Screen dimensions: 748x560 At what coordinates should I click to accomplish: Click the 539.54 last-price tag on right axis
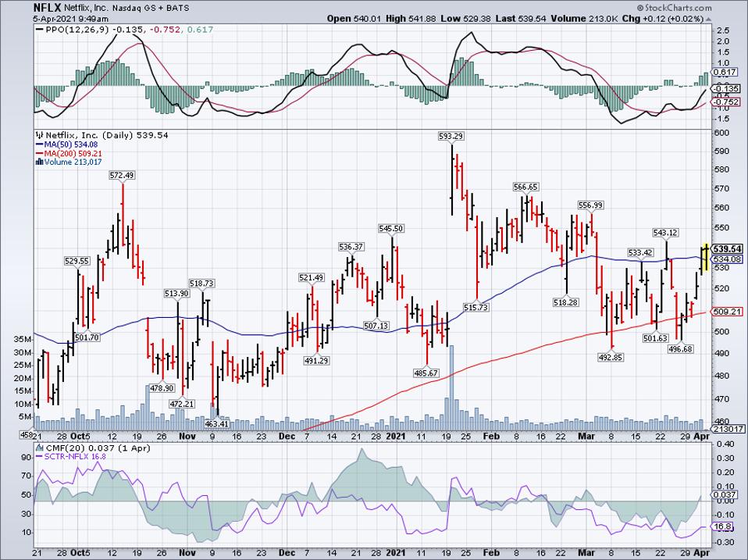(728, 249)
